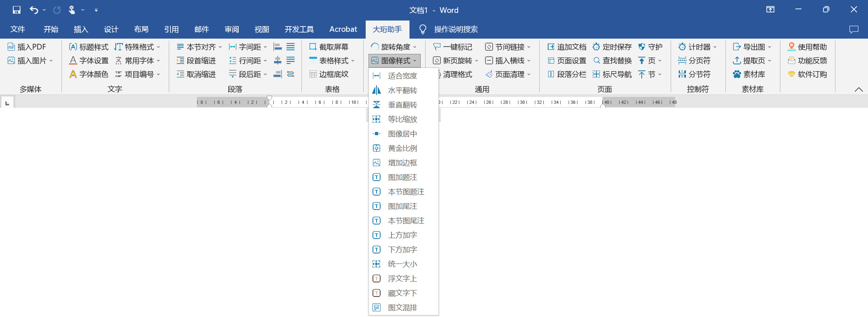Screen dimensions: 868x317
Task: Click the Ribbon Display Options icon
Action: click(x=770, y=10)
